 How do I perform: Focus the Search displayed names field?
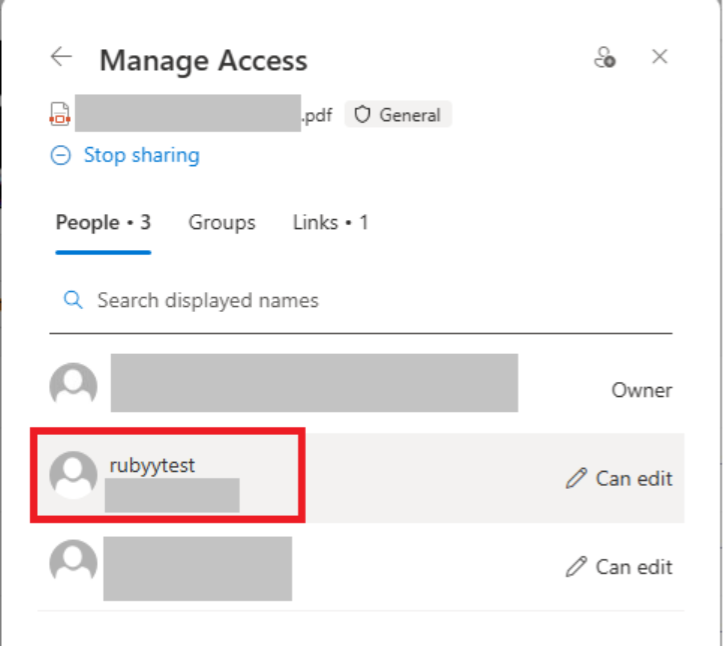click(361, 300)
